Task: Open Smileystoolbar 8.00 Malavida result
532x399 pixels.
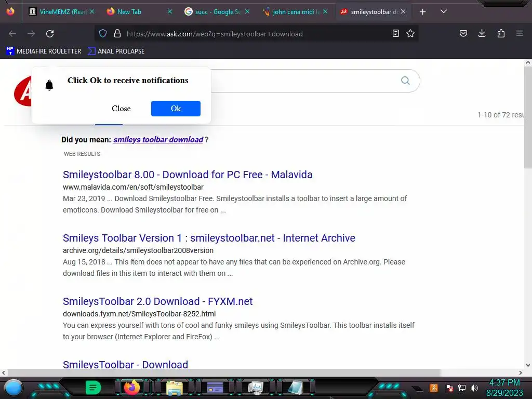Action: [x=188, y=175]
